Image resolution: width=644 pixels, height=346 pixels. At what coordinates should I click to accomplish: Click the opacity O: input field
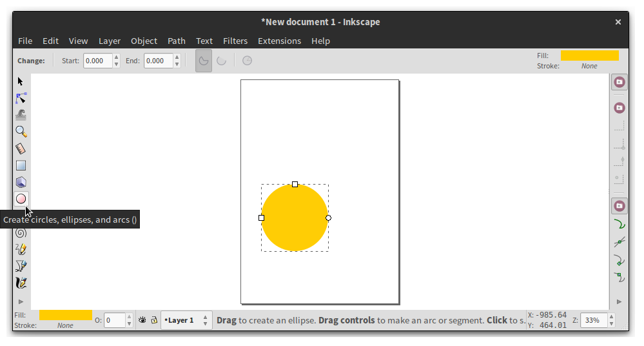(114, 320)
